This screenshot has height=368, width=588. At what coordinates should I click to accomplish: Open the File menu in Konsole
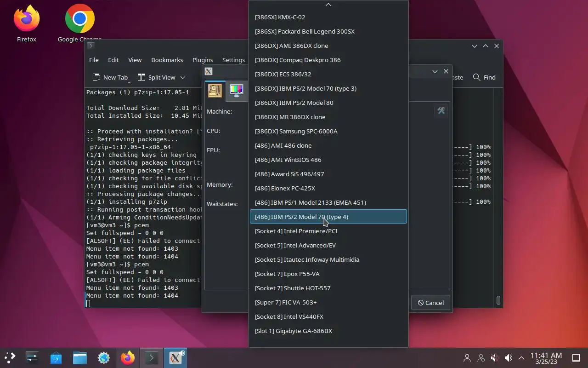pos(94,60)
